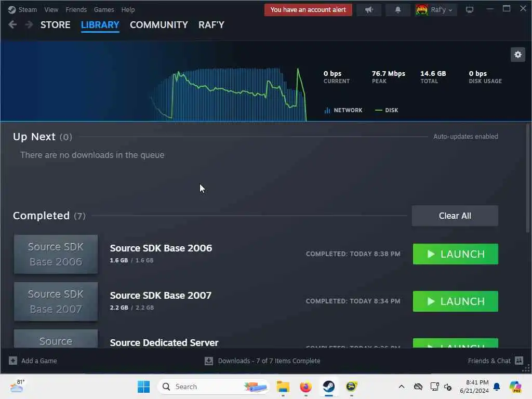Launch Source SDK Base 2006
Image resolution: width=532 pixels, height=399 pixels.
(455, 254)
